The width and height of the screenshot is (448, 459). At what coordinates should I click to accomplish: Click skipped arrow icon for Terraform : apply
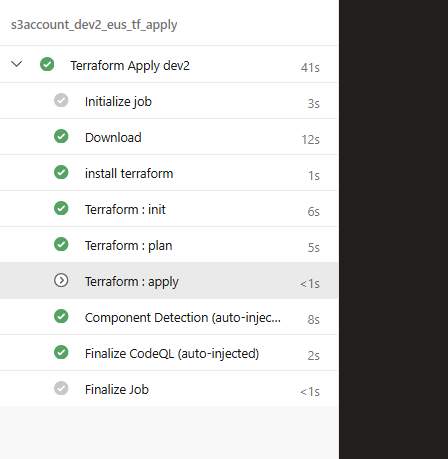(61, 280)
